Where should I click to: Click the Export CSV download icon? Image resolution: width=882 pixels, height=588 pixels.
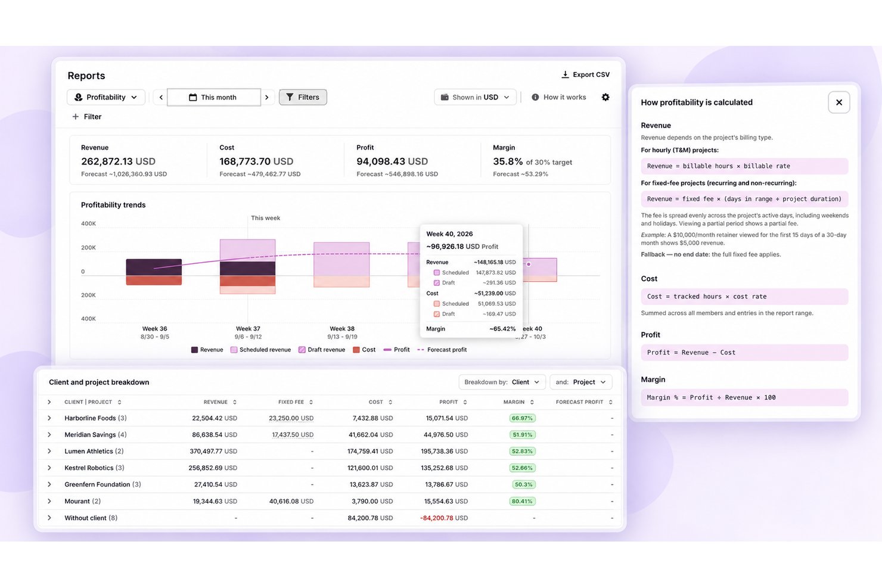(565, 74)
